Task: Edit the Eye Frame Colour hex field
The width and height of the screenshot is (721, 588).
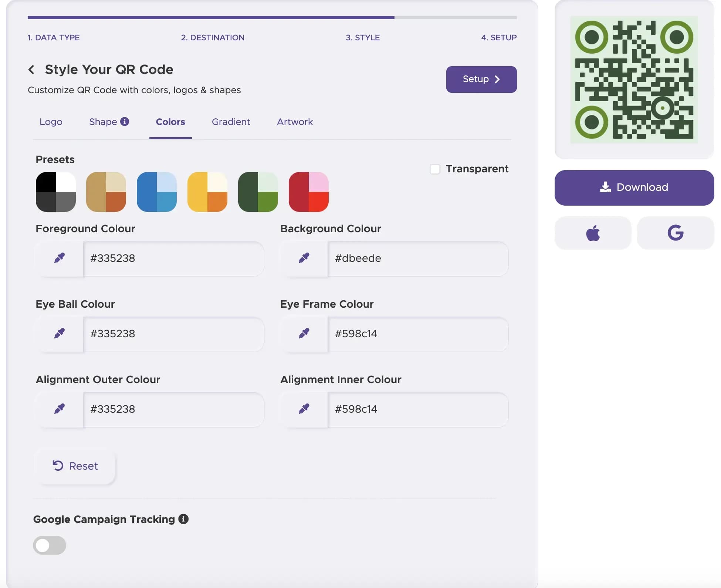Action: tap(418, 334)
